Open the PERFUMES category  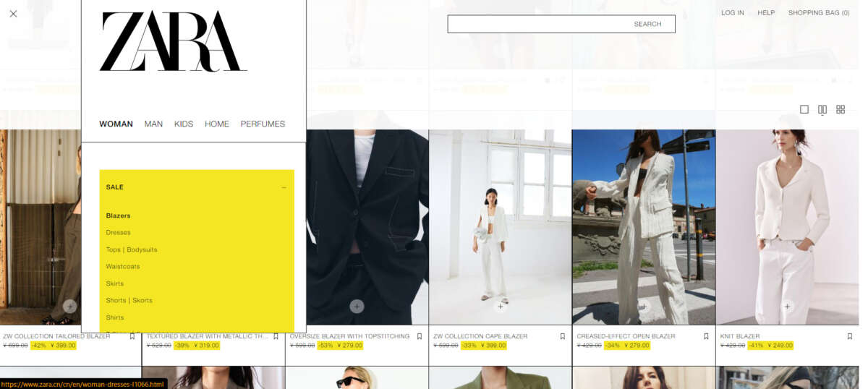click(x=263, y=124)
